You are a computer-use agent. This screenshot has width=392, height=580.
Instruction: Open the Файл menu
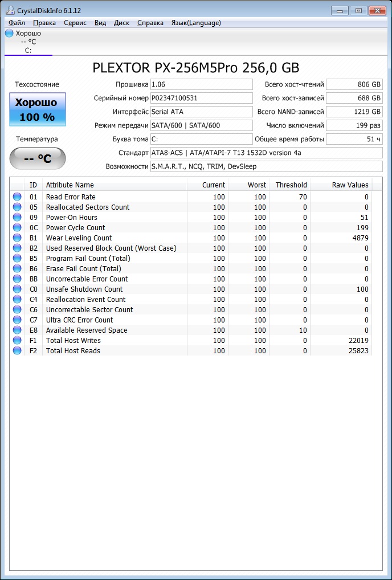(x=17, y=23)
